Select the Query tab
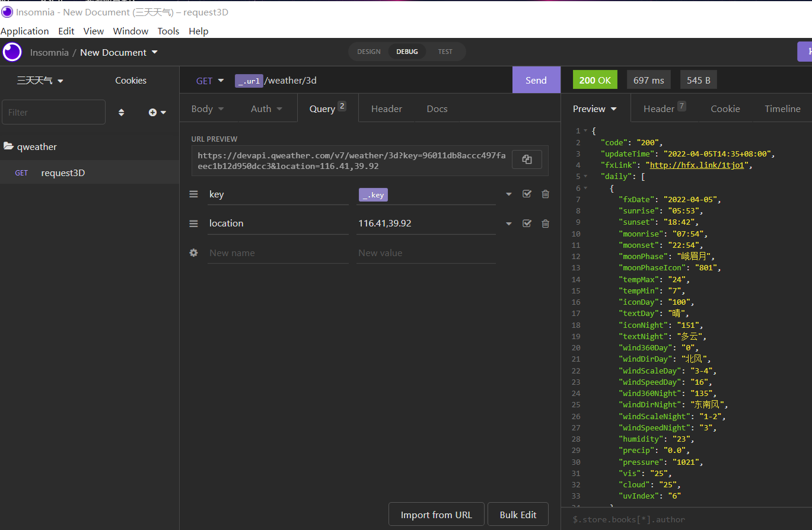This screenshot has width=812, height=530. click(x=328, y=108)
